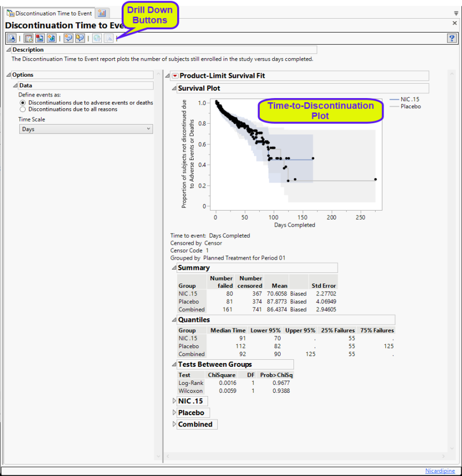Image resolution: width=462 pixels, height=476 pixels.
Task: Open the Nicardipine study link
Action: coord(440,471)
